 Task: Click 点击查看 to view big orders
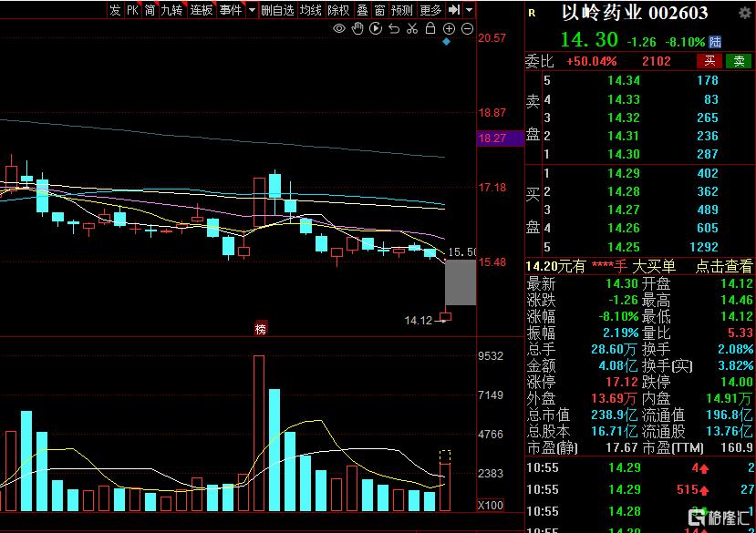tap(724, 265)
